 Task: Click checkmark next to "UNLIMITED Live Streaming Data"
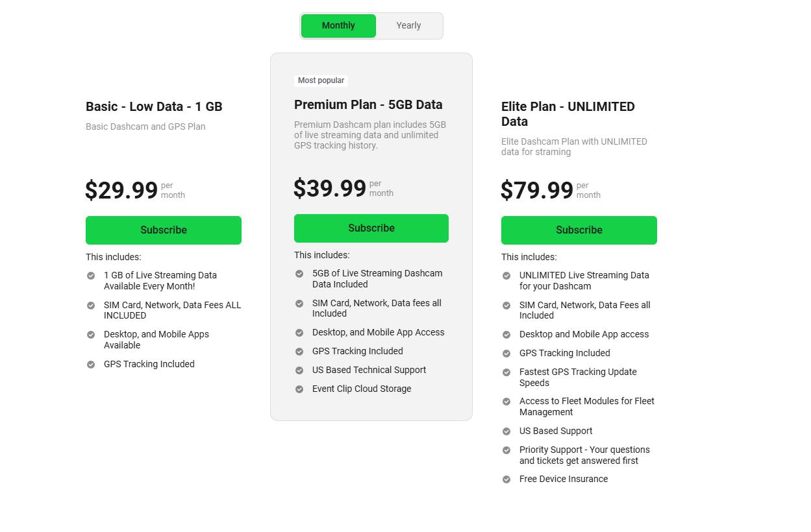(506, 275)
